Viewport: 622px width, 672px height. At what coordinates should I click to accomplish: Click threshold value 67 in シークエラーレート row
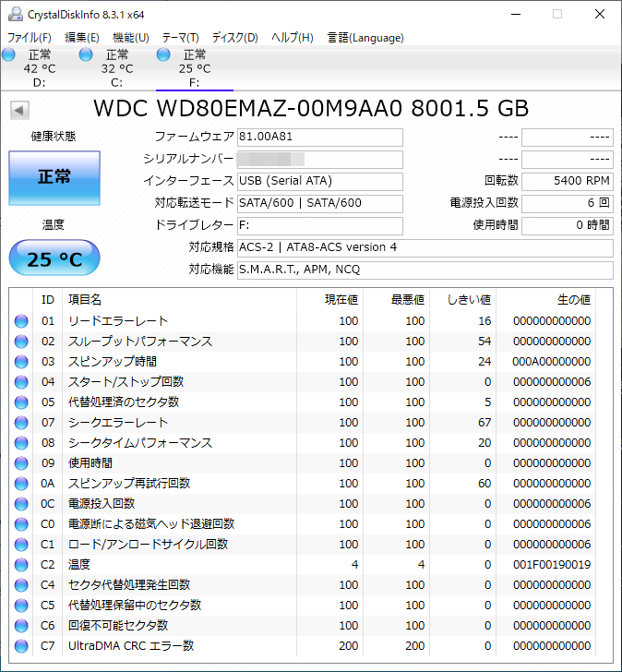(x=484, y=423)
